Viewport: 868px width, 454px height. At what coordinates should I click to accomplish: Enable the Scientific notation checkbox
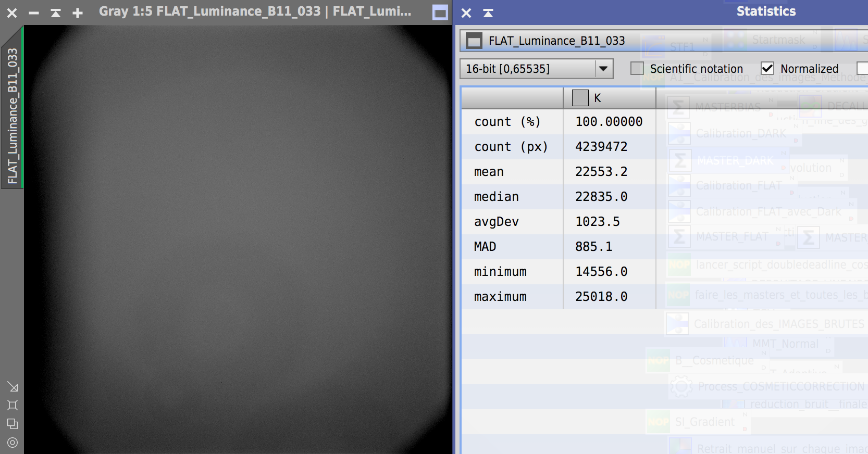637,68
